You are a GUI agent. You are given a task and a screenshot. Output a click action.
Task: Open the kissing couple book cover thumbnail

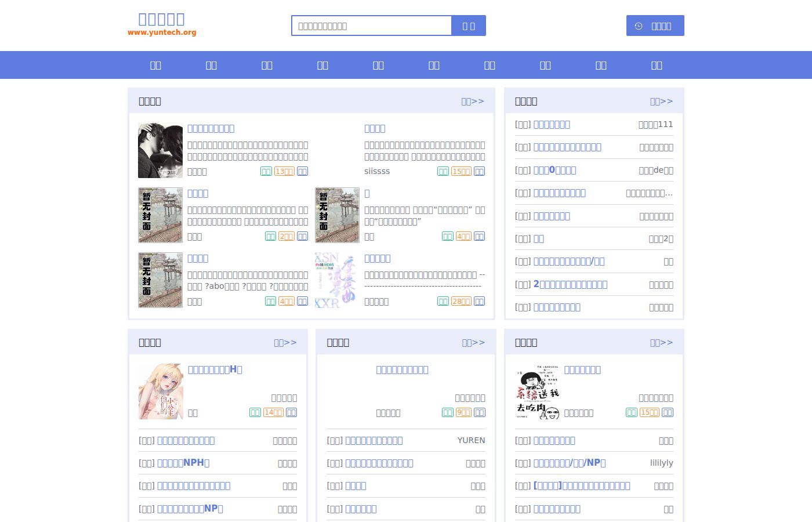(x=160, y=150)
